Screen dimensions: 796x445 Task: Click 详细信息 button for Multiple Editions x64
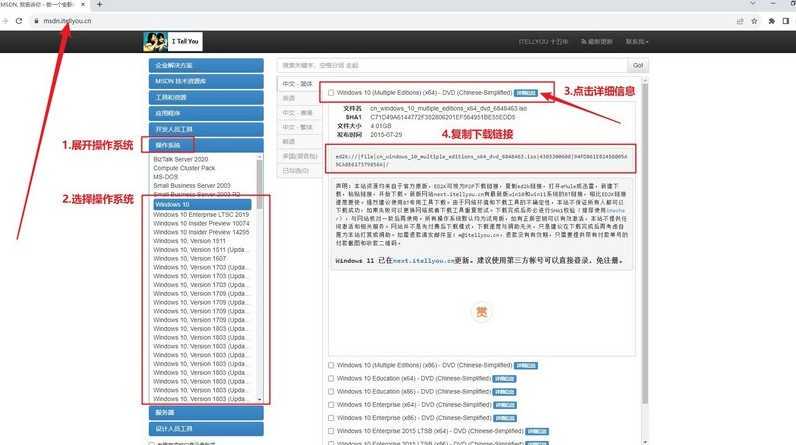coord(526,93)
